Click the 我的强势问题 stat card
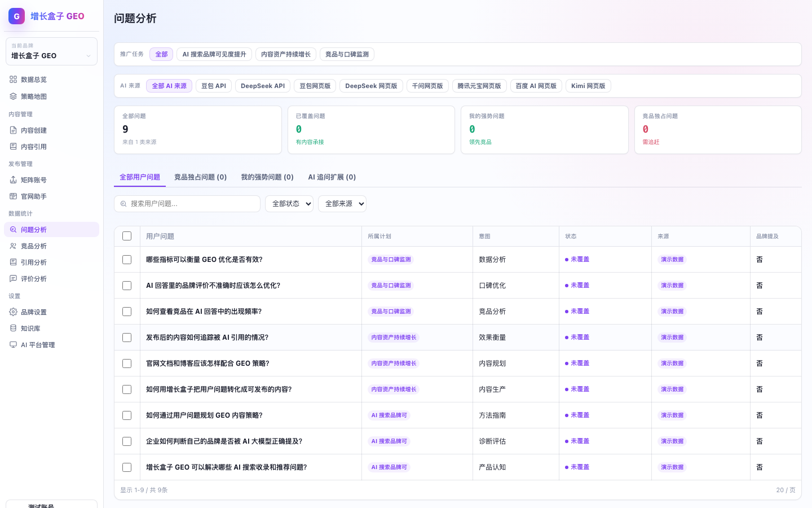This screenshot has width=812, height=508. (x=545, y=130)
